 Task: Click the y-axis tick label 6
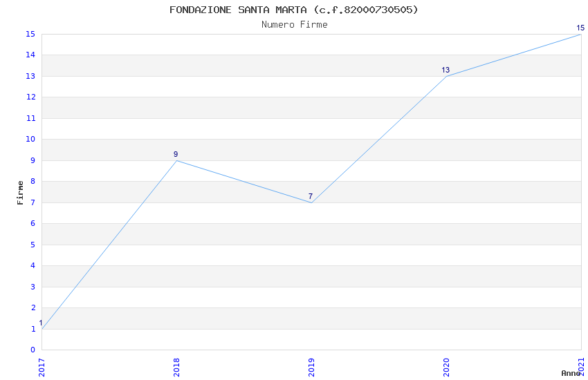pyautogui.click(x=33, y=223)
